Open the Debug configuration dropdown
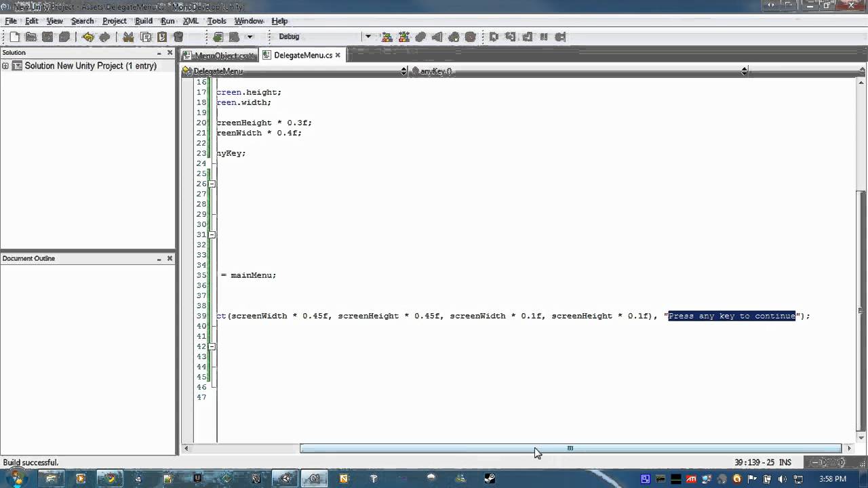The image size is (868, 488). point(324,37)
